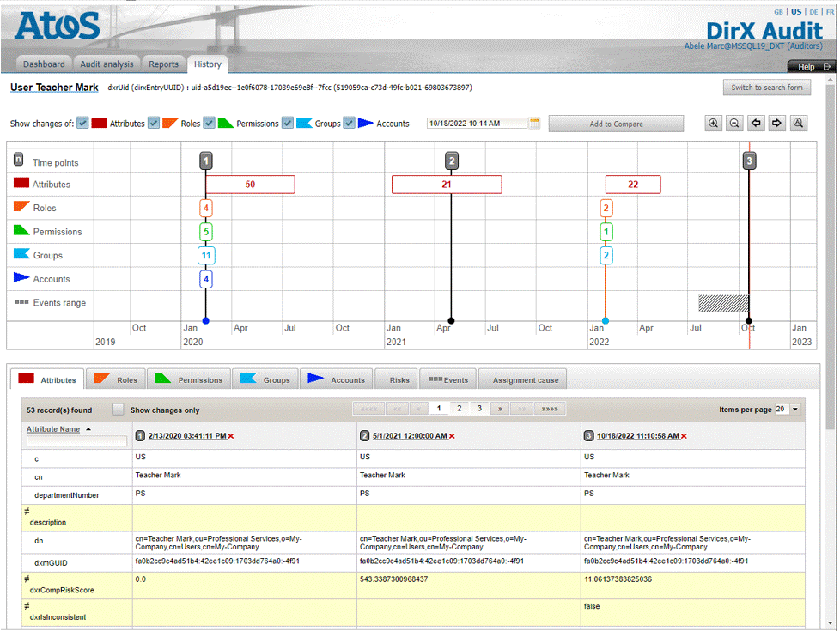The height and width of the screenshot is (631, 840).
Task: Enable the Show changes only checkbox
Action: (x=118, y=410)
